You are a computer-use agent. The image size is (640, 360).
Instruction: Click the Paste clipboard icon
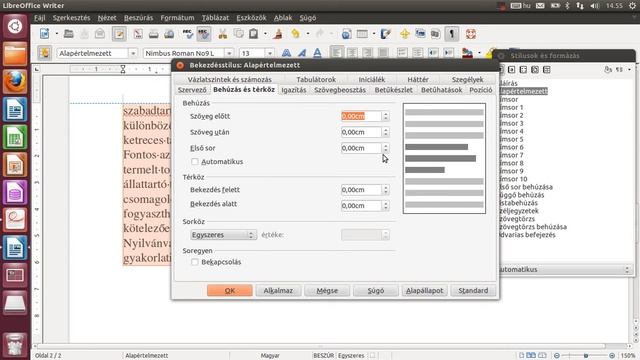(x=253, y=34)
